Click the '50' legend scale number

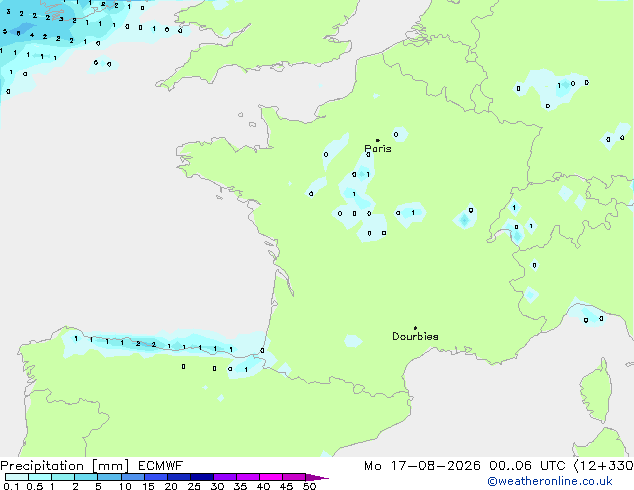coord(309,486)
